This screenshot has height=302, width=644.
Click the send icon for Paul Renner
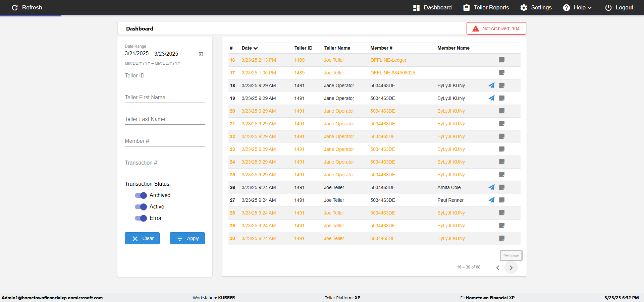point(491,200)
